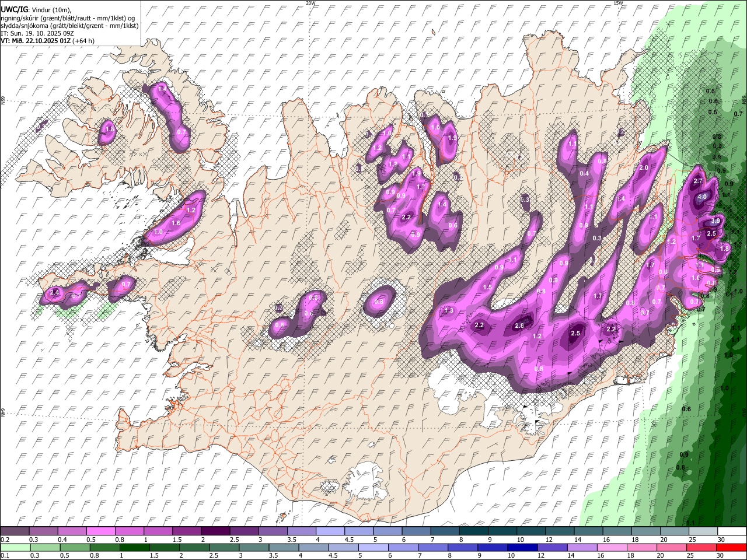747x560 pixels.
Task: Click the '2.8' precipitation value on the map
Action: point(519,326)
